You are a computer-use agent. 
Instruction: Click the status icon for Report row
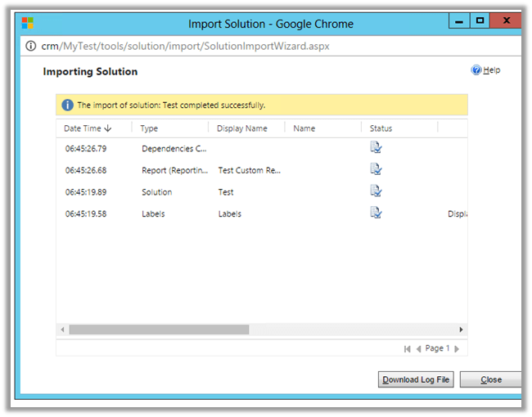[376, 169]
